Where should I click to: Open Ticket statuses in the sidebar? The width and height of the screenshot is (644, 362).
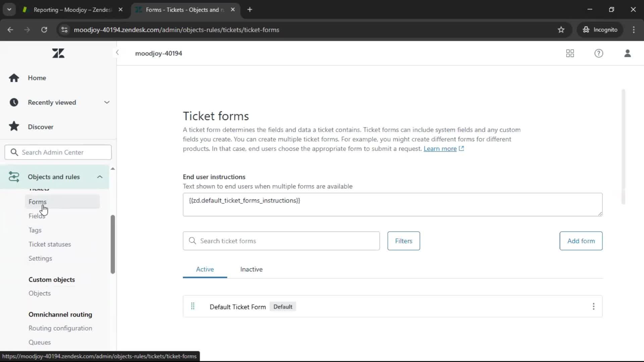tap(50, 244)
